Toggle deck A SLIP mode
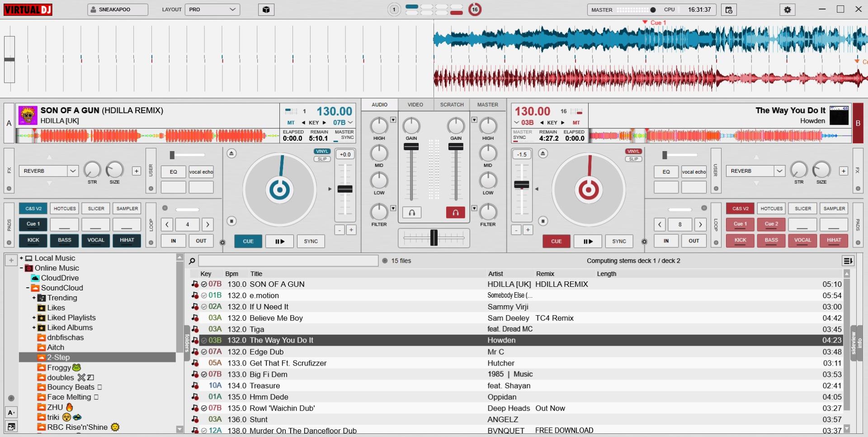The height and width of the screenshot is (437, 868). (x=322, y=159)
